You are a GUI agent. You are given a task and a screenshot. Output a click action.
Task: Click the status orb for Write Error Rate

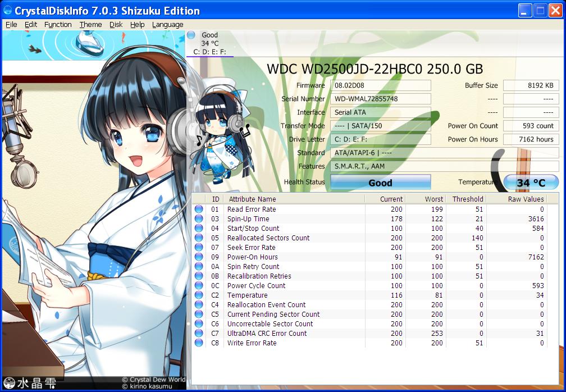199,343
